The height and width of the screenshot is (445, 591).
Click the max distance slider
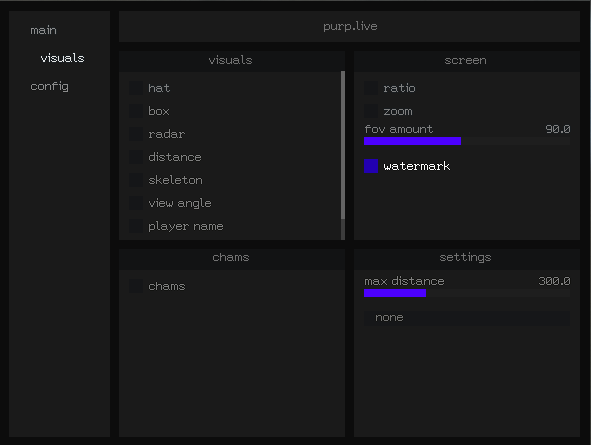click(467, 293)
